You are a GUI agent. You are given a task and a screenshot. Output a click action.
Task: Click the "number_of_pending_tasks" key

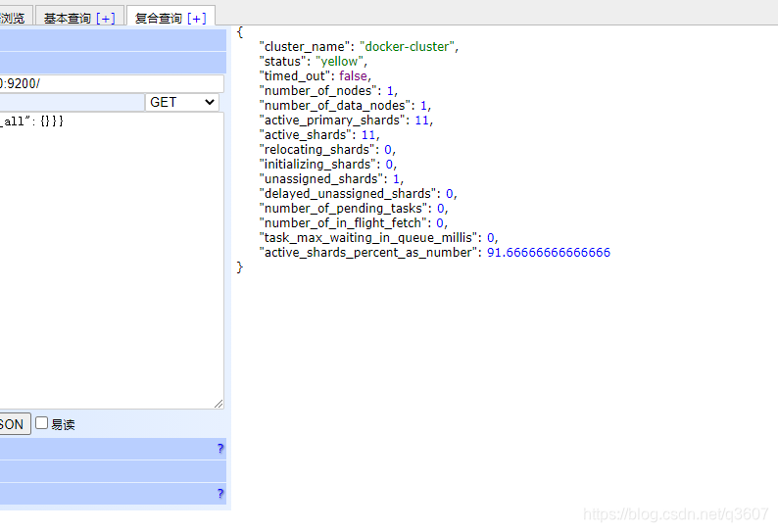pyautogui.click(x=343, y=209)
